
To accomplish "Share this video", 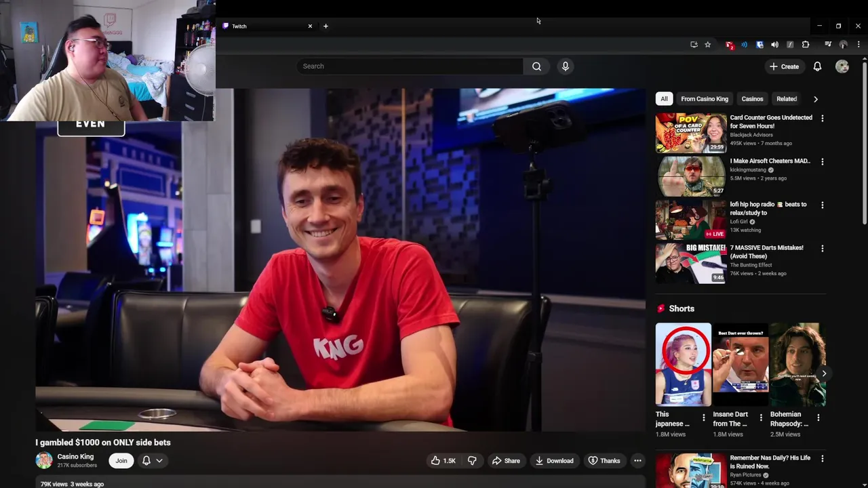I will pos(506,461).
